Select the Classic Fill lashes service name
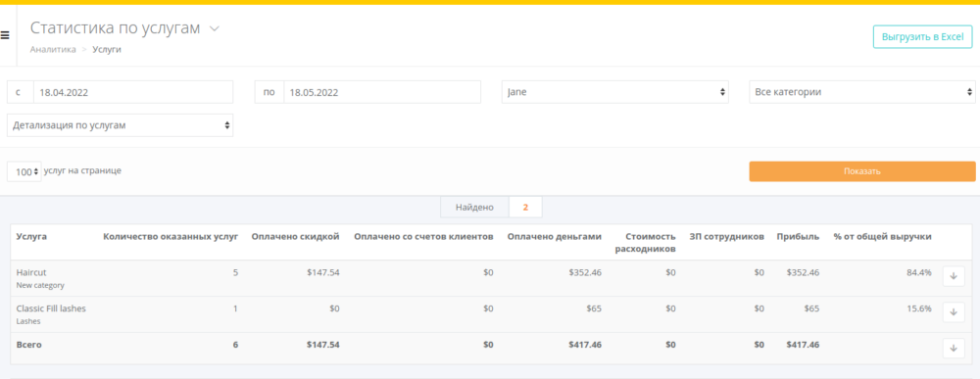Viewport: 980px width, 379px height. pyautogui.click(x=51, y=308)
